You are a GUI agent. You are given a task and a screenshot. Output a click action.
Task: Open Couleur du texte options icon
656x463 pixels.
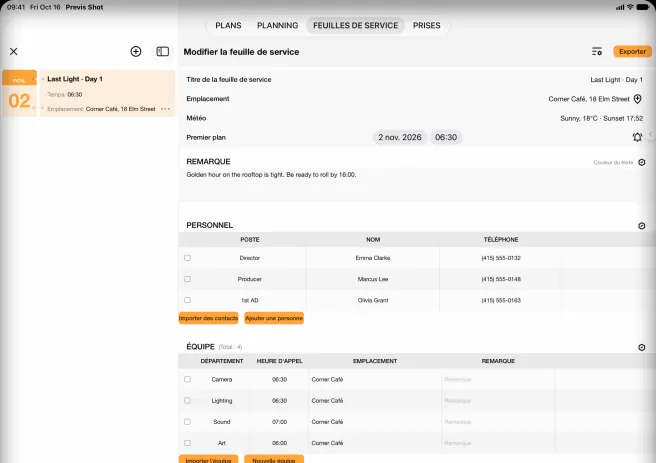(642, 162)
